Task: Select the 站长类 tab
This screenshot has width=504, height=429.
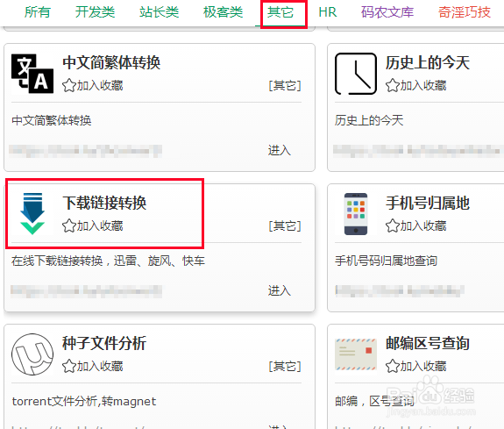Action: [x=159, y=12]
